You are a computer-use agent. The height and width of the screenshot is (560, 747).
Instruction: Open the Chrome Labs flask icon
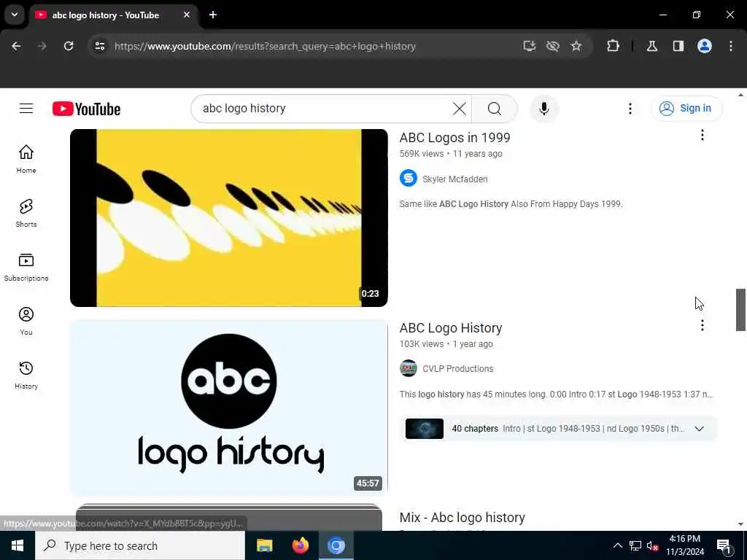coord(651,46)
